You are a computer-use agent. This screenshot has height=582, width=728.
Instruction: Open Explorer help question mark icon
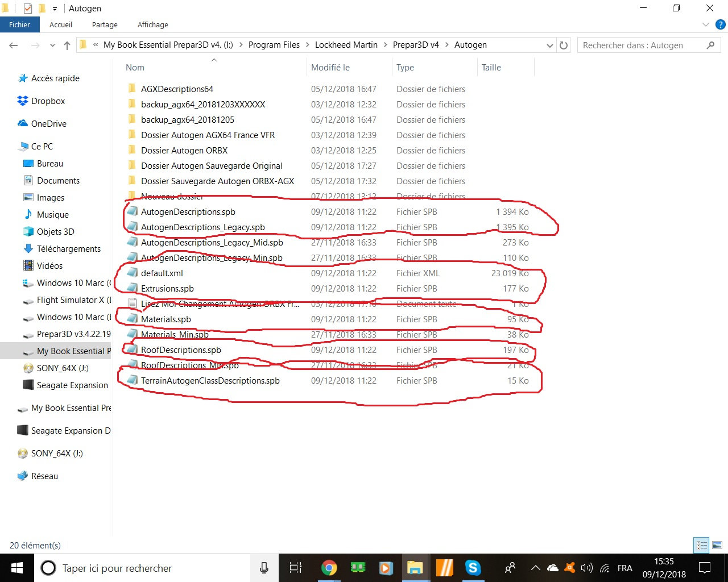720,24
